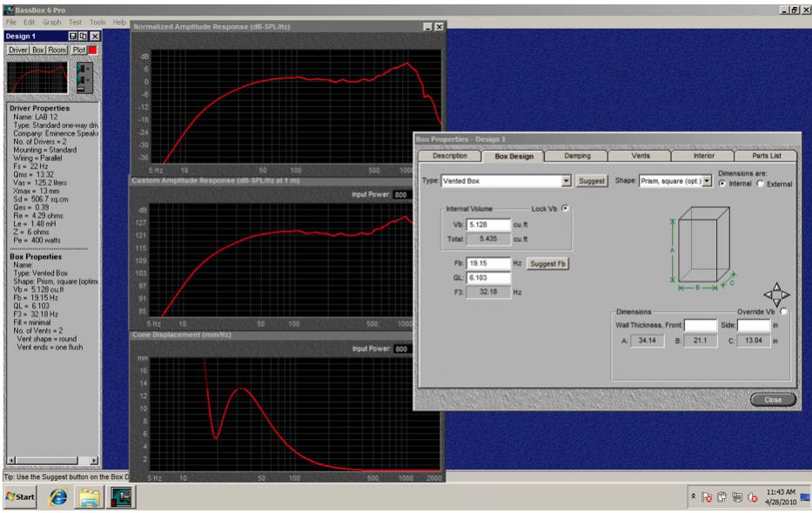Click the mini response graph thumbnail in Design 1

click(x=37, y=78)
